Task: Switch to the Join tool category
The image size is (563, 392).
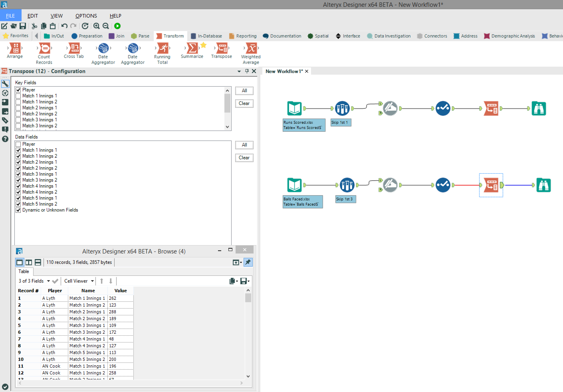Action: (117, 36)
